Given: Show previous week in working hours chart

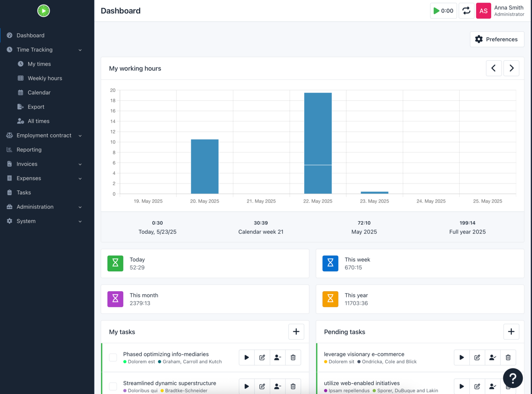Looking at the screenshot, I should (x=493, y=68).
